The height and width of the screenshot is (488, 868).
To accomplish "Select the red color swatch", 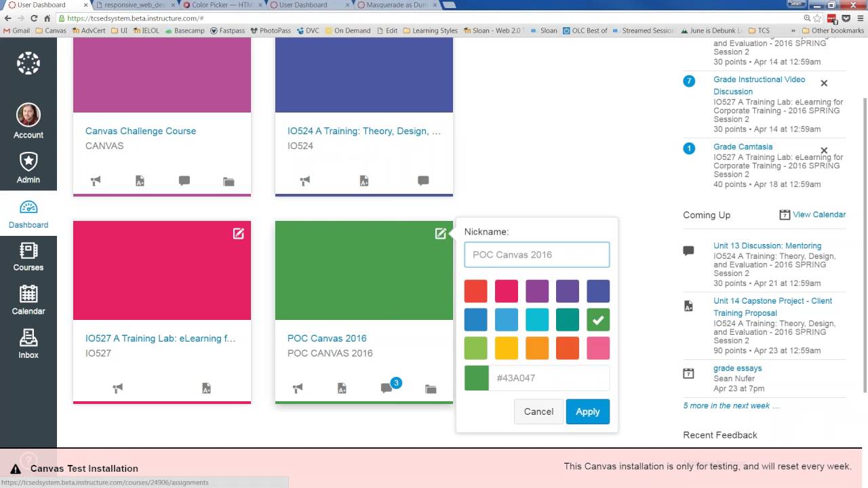I will pos(476,291).
